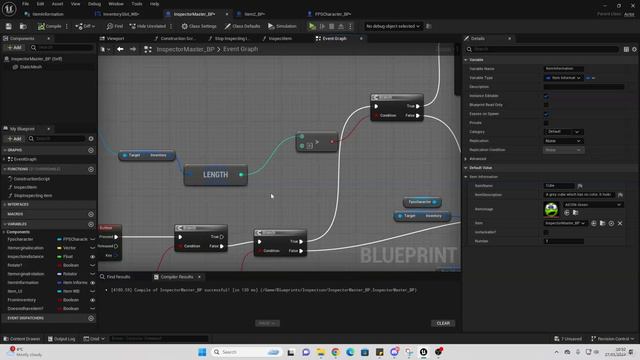
Task: Open the Replication dropdown
Action: click(564, 141)
